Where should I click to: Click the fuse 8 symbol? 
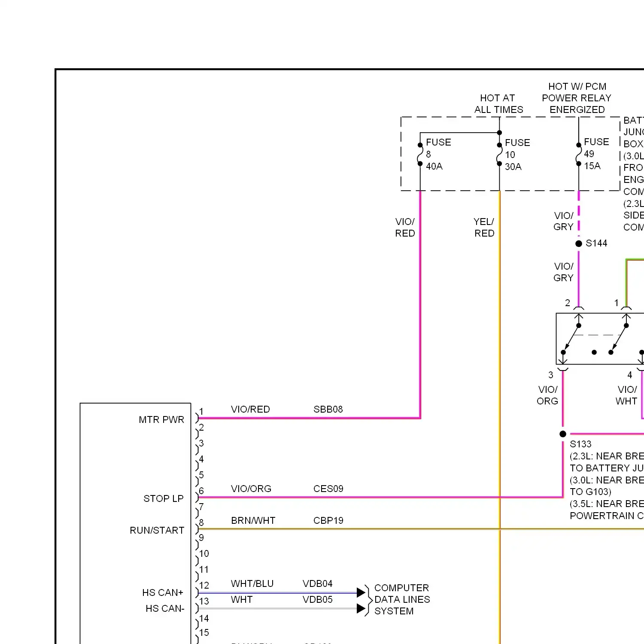click(420, 155)
